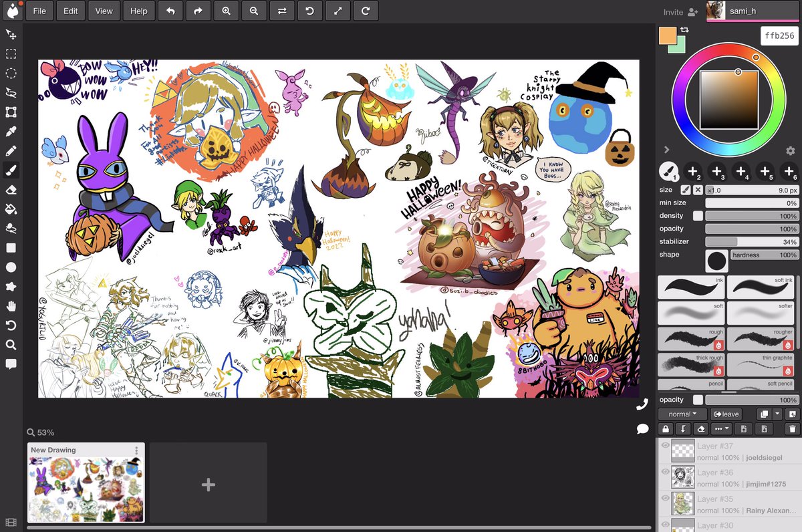Toggle clipping mask arrow button

[x=682, y=429]
